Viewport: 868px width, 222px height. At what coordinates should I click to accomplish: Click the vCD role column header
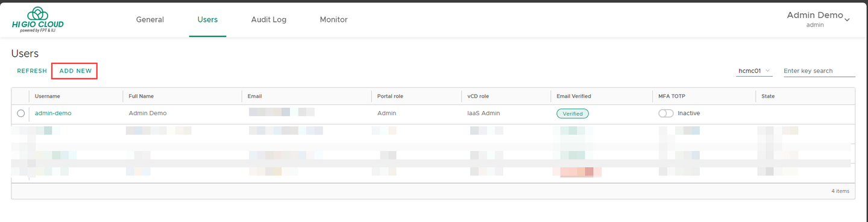click(x=478, y=97)
